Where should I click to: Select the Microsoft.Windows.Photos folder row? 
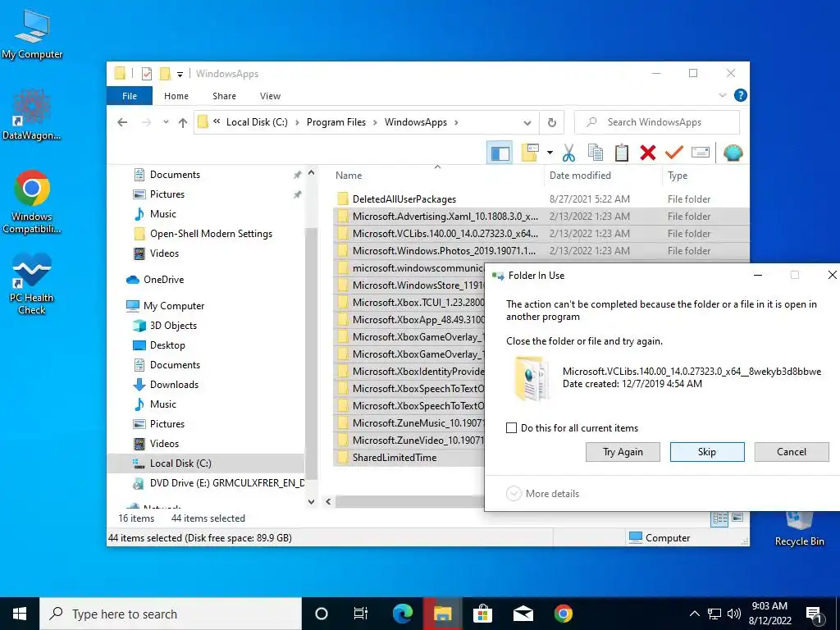(x=541, y=251)
